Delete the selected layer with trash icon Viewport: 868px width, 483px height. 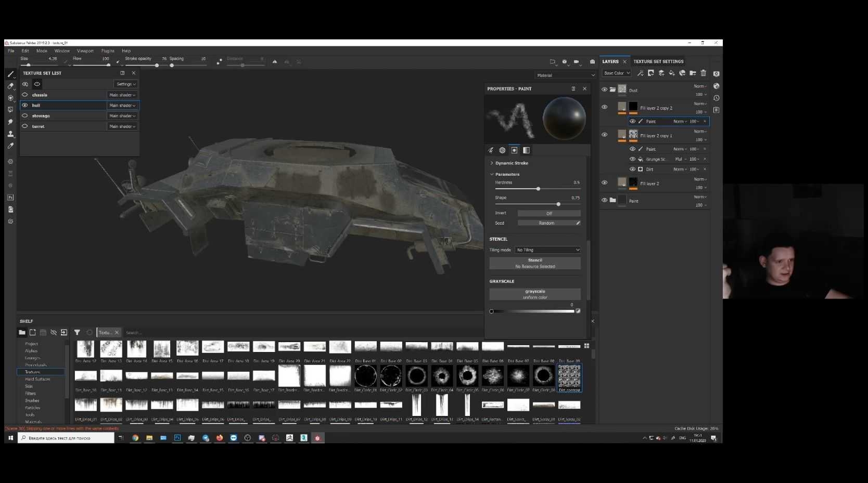tap(704, 73)
